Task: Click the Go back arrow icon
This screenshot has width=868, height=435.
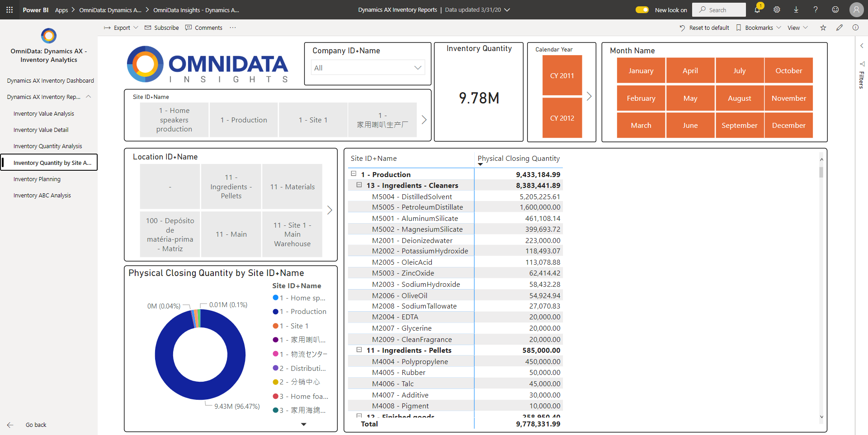Action: pos(10,425)
